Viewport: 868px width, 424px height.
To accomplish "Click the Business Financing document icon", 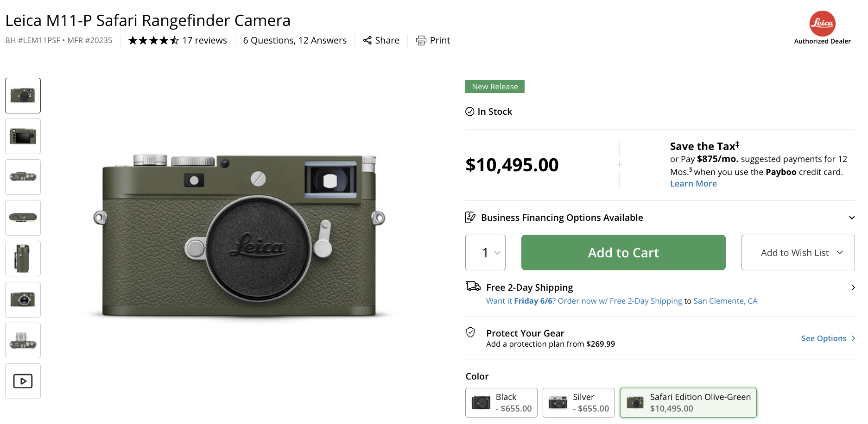I will [x=470, y=217].
